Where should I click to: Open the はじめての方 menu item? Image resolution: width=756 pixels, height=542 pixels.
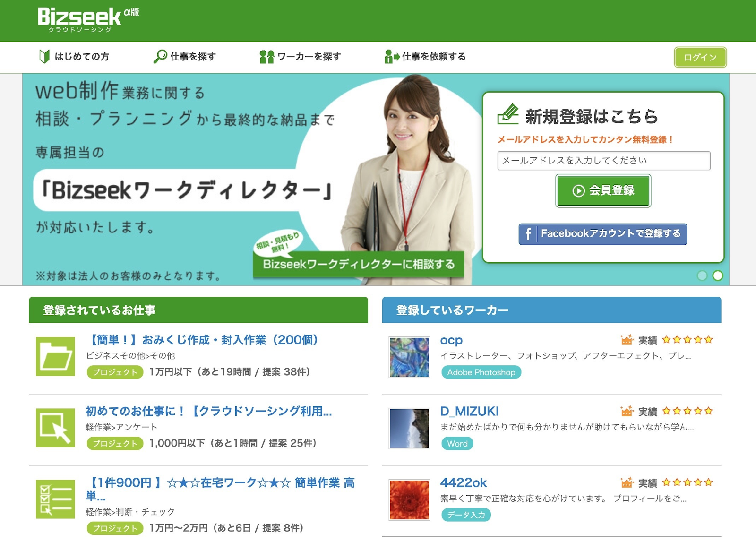click(x=74, y=57)
